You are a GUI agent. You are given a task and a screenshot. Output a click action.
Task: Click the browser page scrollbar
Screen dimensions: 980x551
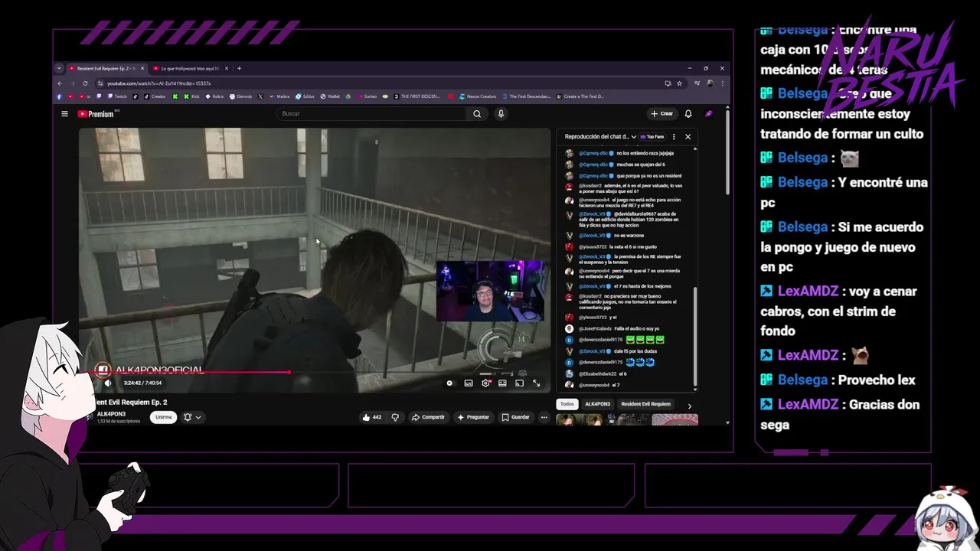[x=727, y=153]
